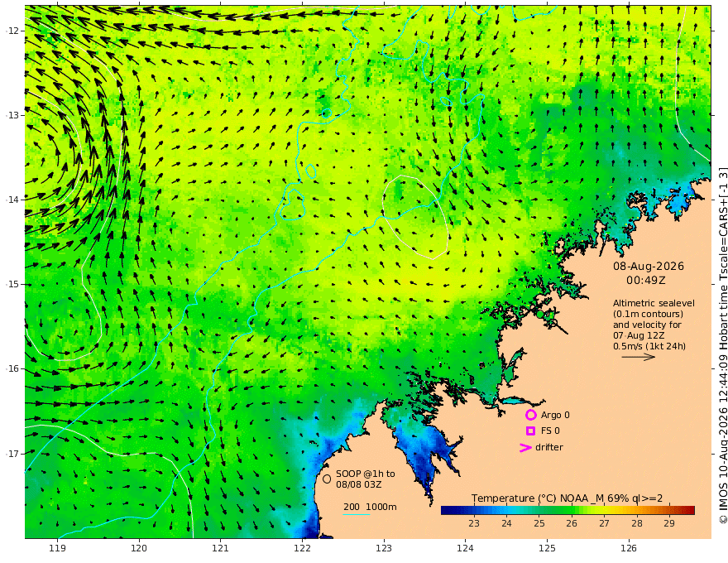Click the 24 value on temperature scale

pos(506,523)
